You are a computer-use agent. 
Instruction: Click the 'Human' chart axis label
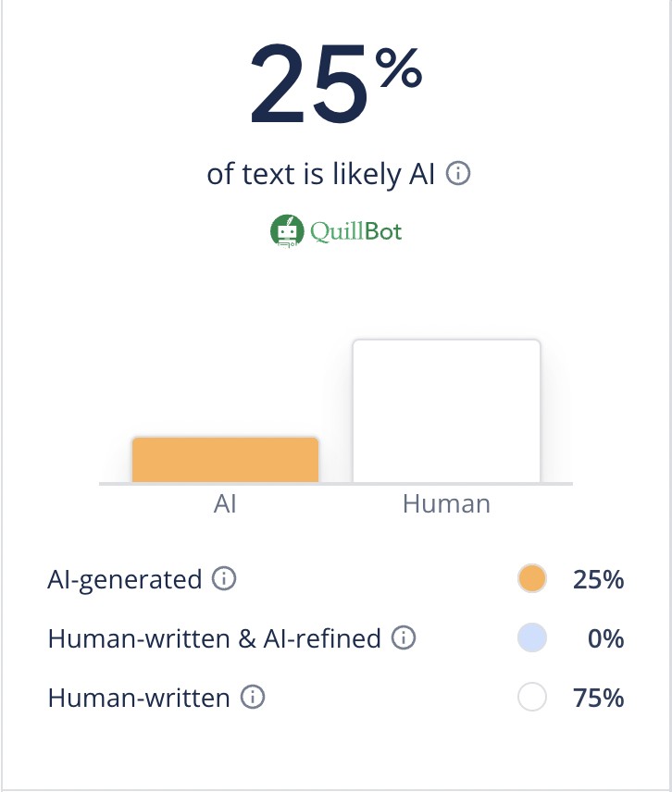[x=446, y=504]
